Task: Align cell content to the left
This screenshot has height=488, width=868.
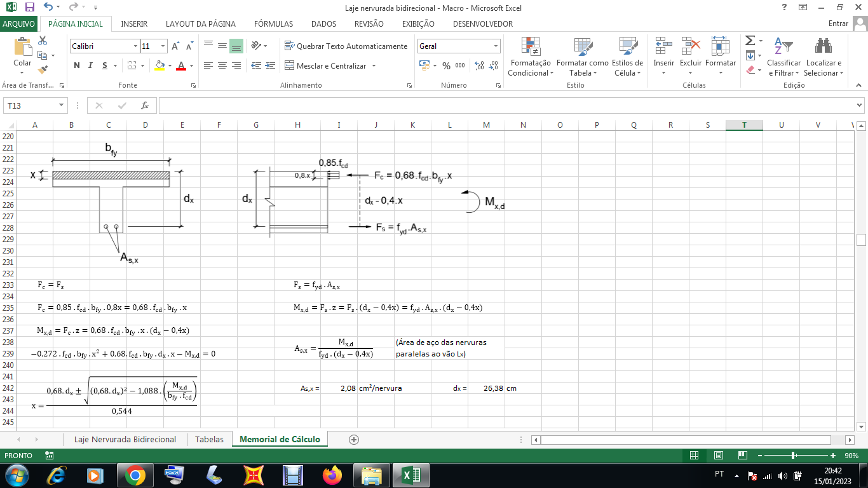Action: [x=208, y=65]
